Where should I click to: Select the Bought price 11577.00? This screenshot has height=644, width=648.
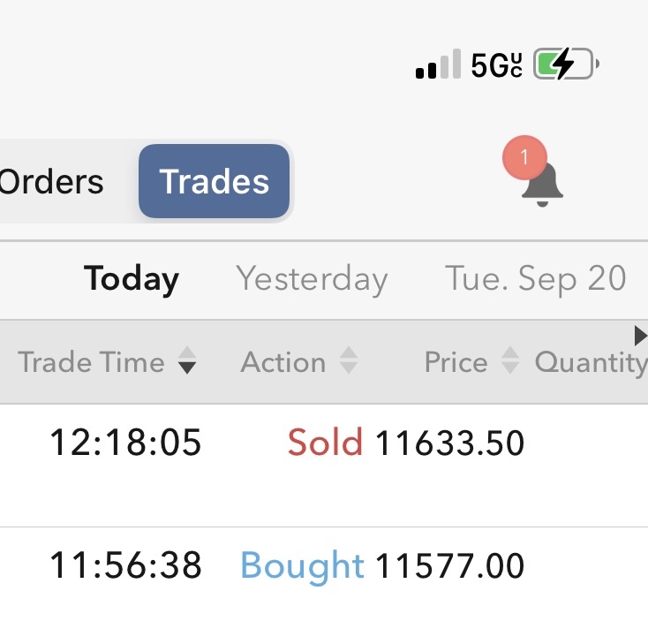click(449, 565)
